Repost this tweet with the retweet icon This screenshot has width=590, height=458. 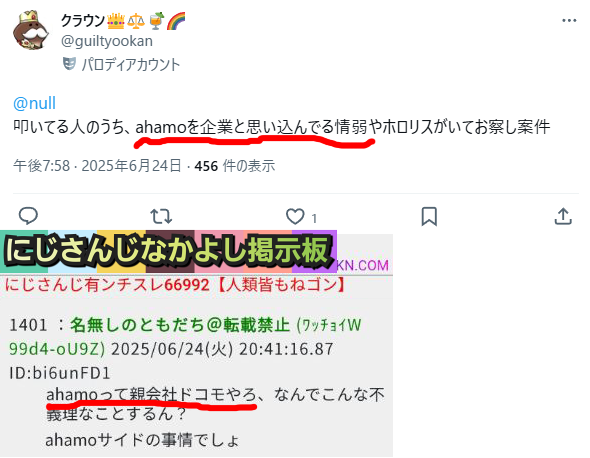tap(161, 216)
